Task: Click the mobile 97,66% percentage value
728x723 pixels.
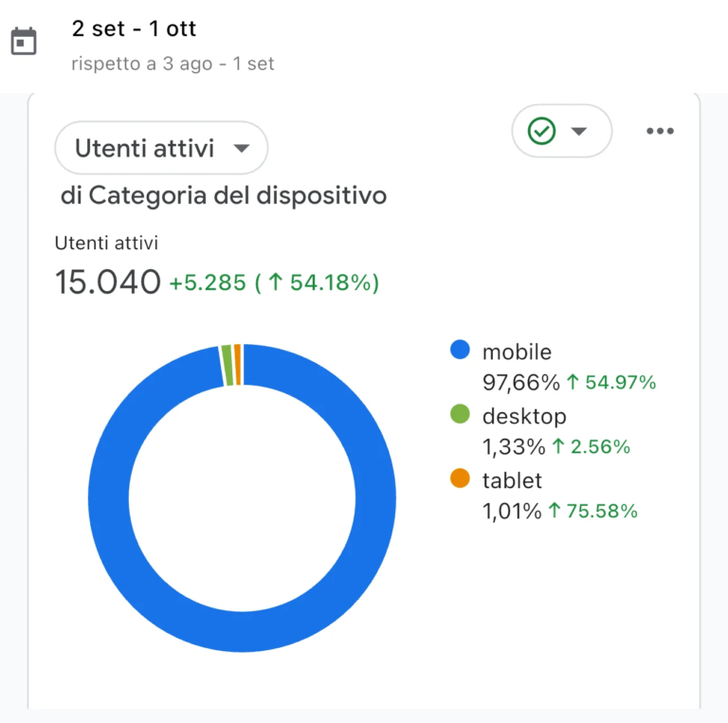Action: pyautogui.click(x=521, y=383)
